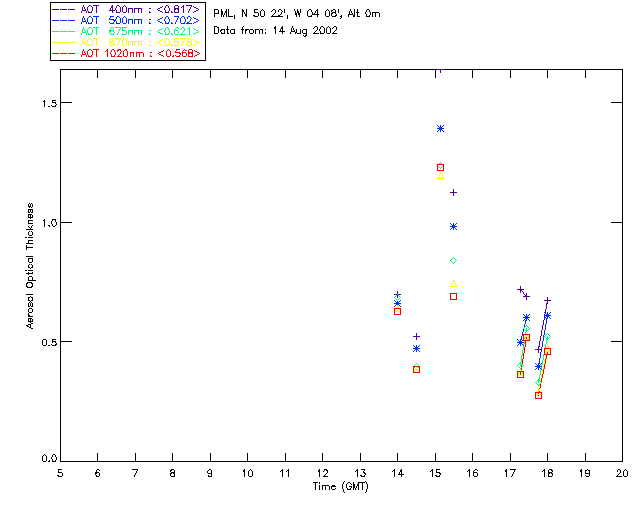Select the station text 'PML, N 50 22', W 04 08', Alt 0m'

297,14
